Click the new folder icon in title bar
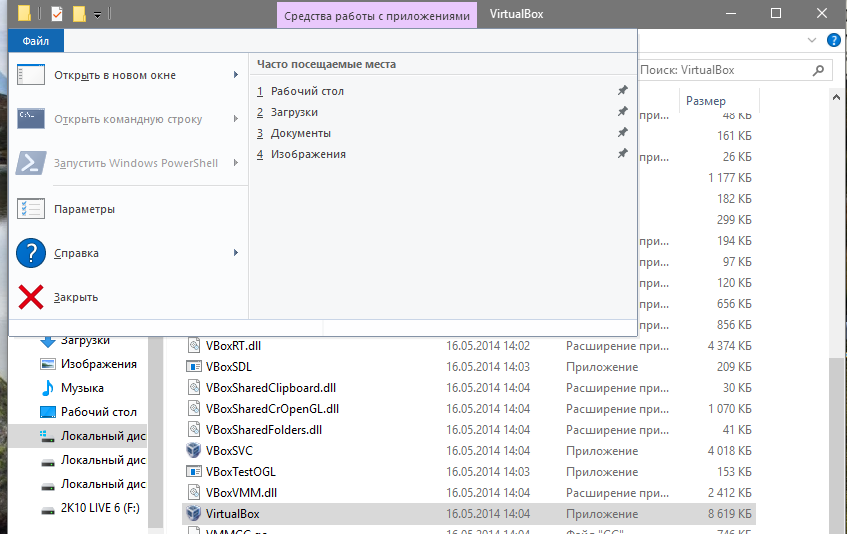Screen dimensions: 847x534 79,13
